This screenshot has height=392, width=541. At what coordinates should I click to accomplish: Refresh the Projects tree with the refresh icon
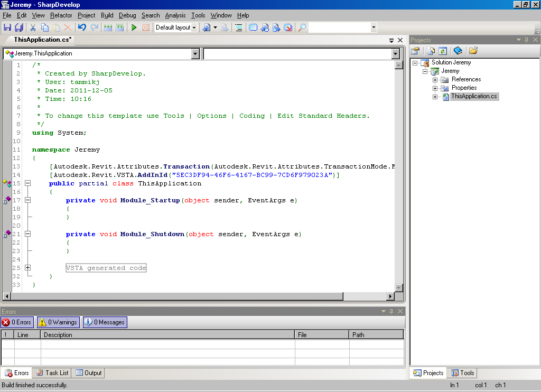[x=443, y=51]
